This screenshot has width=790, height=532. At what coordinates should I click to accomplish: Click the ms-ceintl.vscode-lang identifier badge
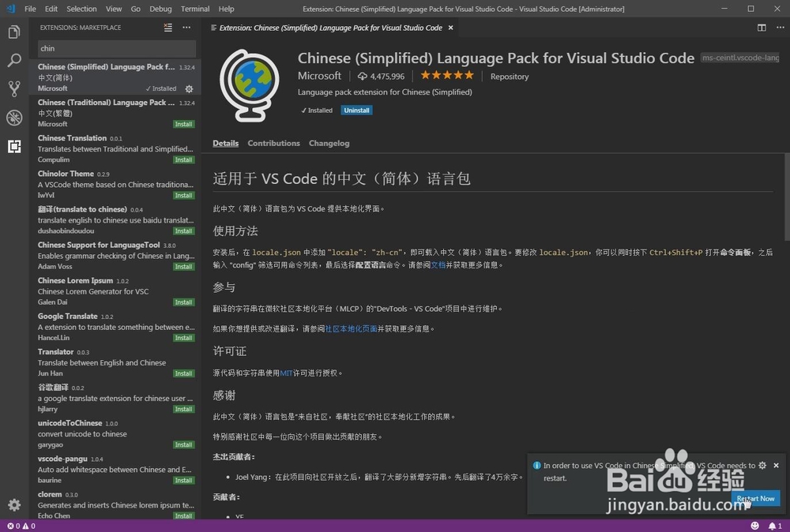[x=740, y=58]
